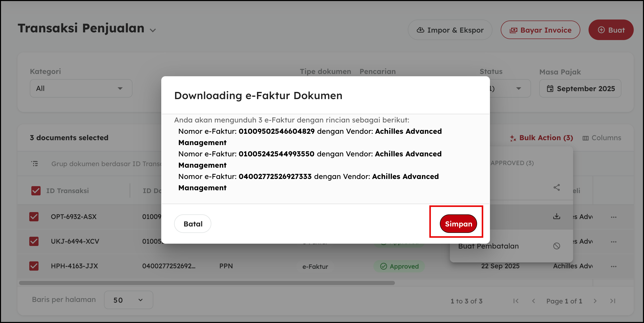Viewport: 644px width, 323px height.
Task: Click the download icon in bulk menu
Action: [556, 216]
